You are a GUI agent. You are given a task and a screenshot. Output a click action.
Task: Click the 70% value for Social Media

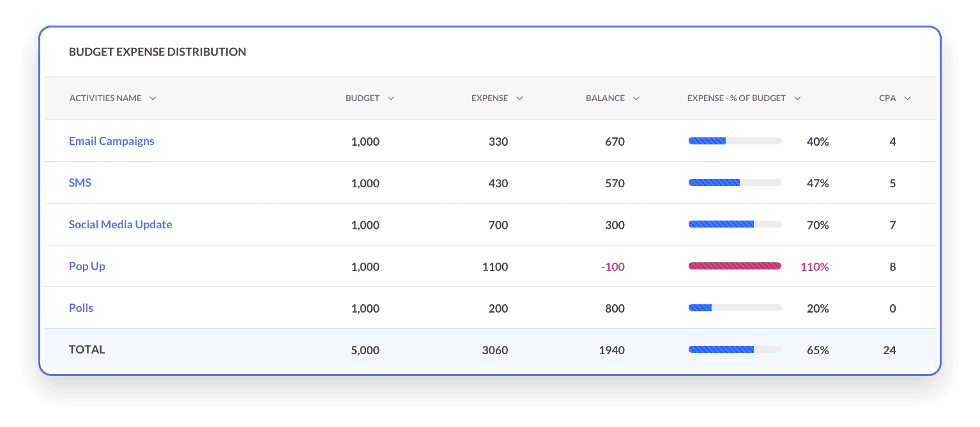pyautogui.click(x=818, y=225)
